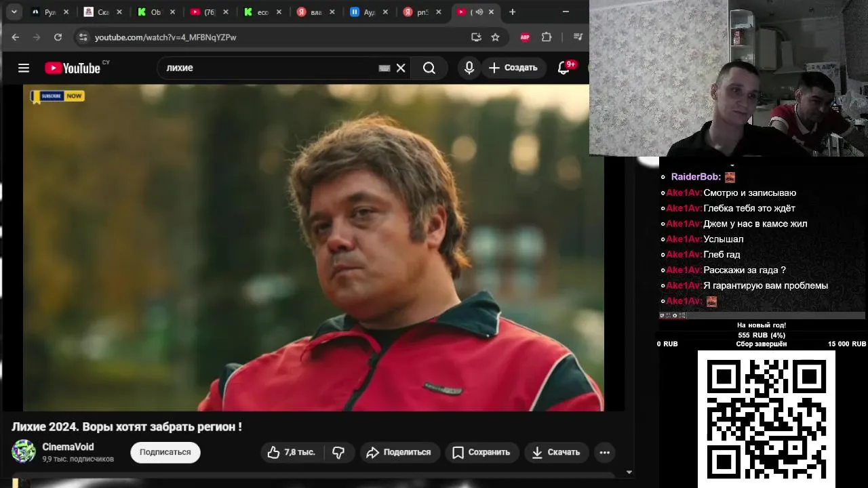Click the На новый год donation progress bar
The height and width of the screenshot is (488, 868).
pyautogui.click(x=762, y=335)
